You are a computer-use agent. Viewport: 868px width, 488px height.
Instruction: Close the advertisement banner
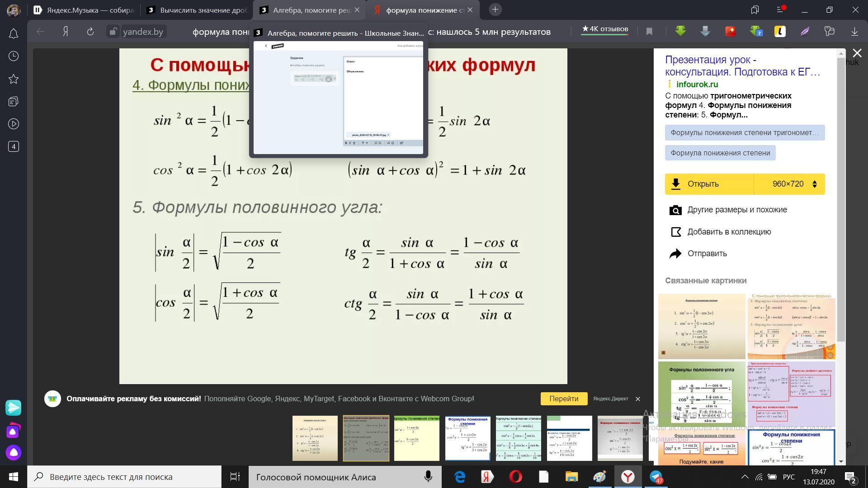(x=637, y=399)
